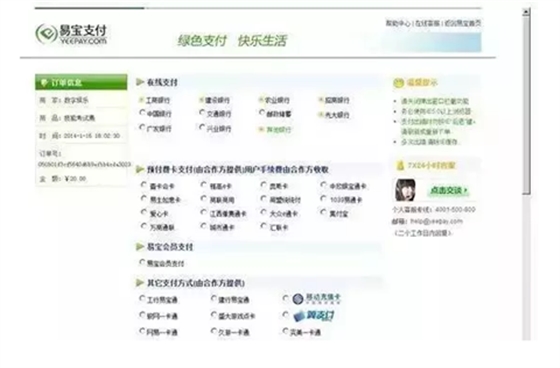The width and height of the screenshot is (560, 368).
Task: Select the 广发银行 radio button
Action: pyautogui.click(x=142, y=127)
